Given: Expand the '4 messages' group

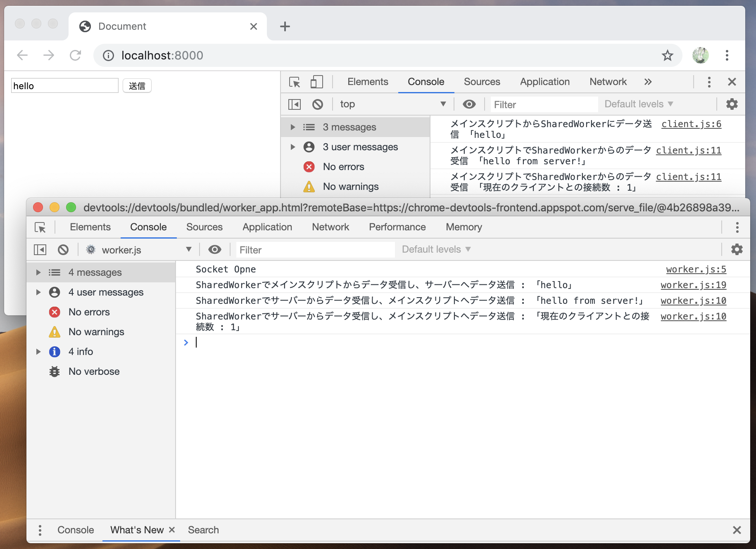Looking at the screenshot, I should [38, 272].
